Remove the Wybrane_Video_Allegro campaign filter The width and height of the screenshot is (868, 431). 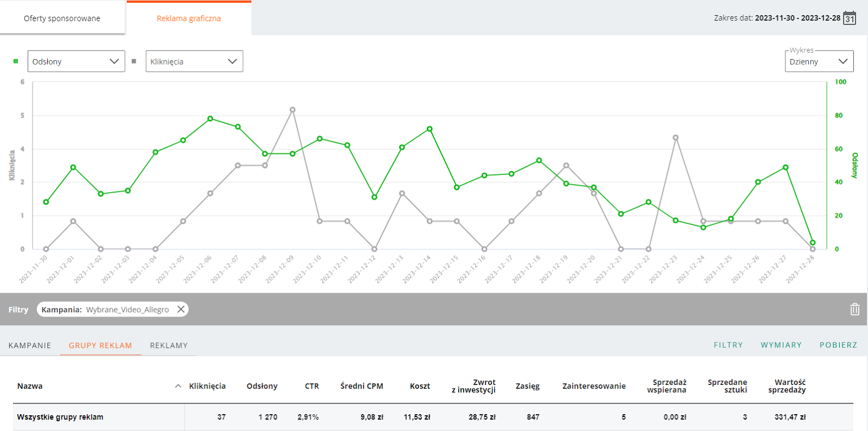point(181,309)
